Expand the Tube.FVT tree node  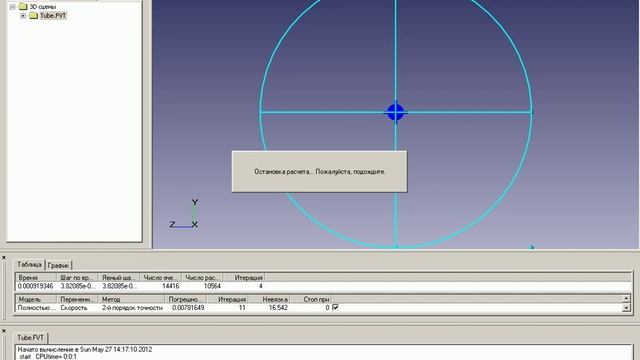[x=23, y=16]
